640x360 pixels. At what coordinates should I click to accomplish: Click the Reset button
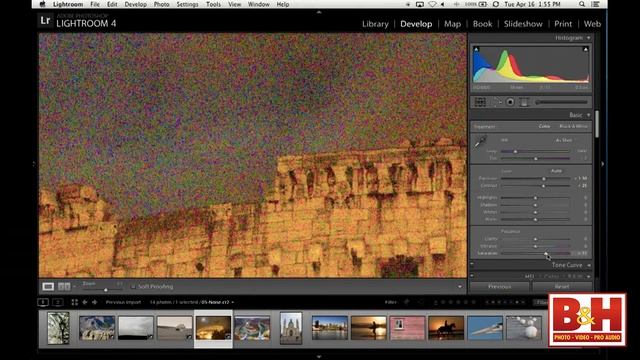(x=562, y=287)
